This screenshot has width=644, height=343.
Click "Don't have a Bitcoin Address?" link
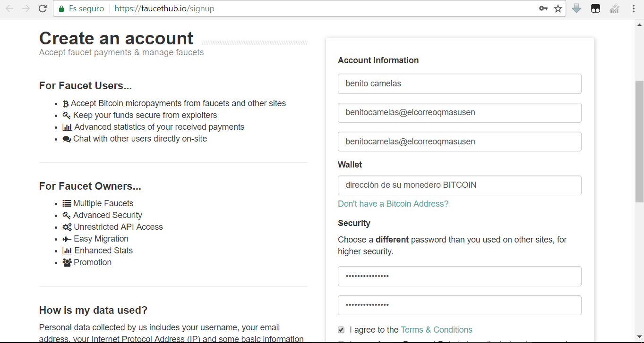[x=393, y=204]
